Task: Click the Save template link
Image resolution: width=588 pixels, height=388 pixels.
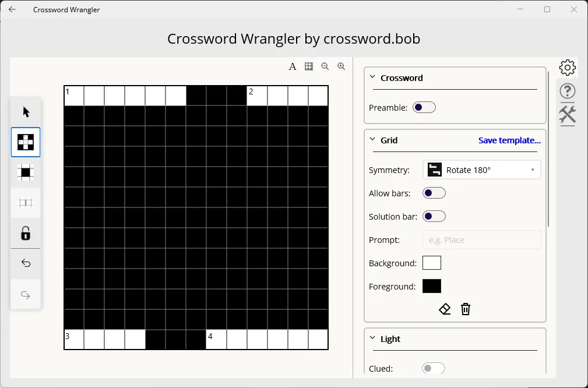Action: 509,140
